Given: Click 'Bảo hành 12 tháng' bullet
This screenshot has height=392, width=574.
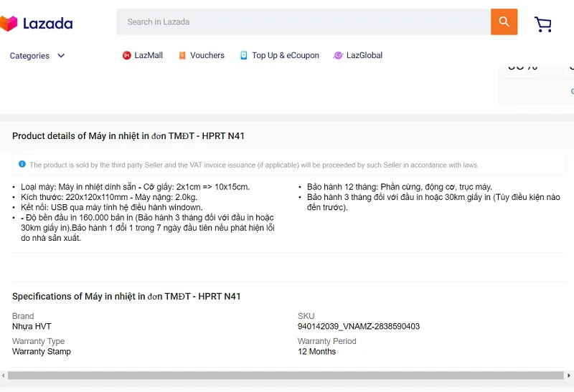Looking at the screenshot, I should pos(400,187).
